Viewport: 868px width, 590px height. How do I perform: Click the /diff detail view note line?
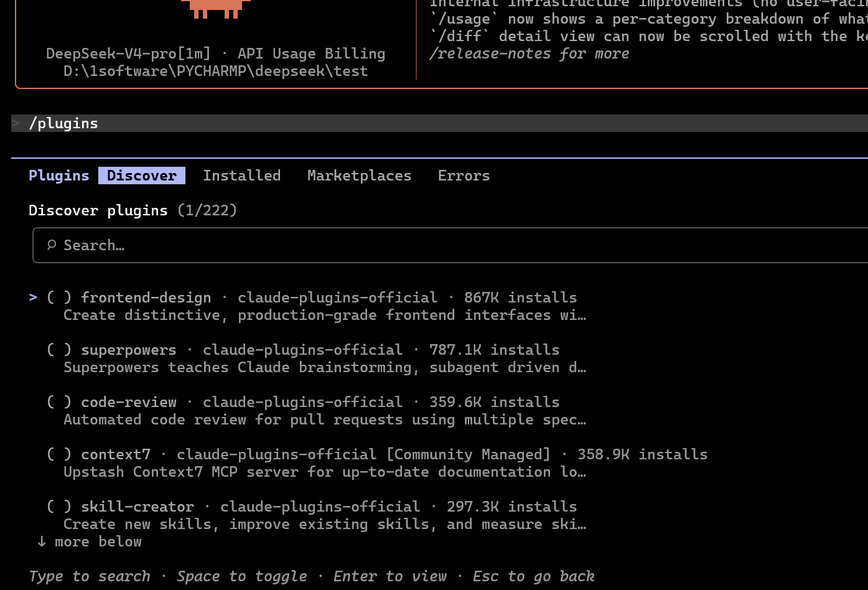[648, 36]
